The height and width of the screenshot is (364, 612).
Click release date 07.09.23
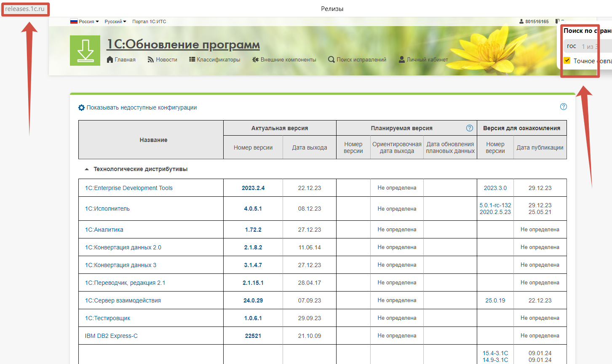(x=310, y=300)
